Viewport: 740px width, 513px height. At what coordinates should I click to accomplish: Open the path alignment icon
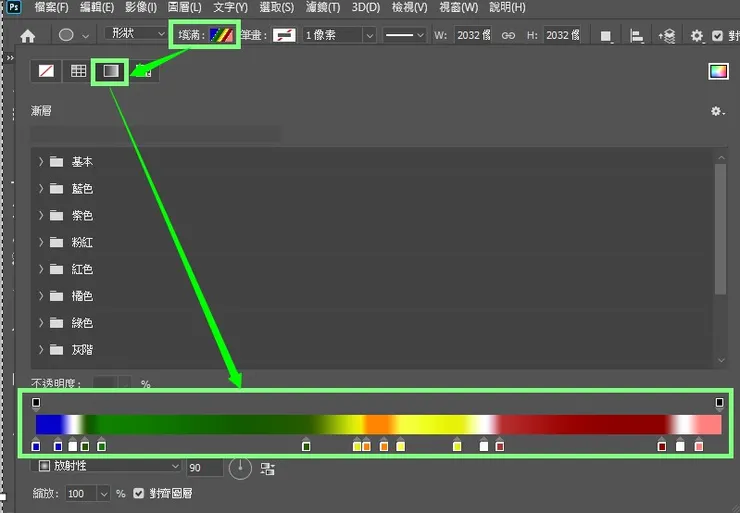click(637, 36)
